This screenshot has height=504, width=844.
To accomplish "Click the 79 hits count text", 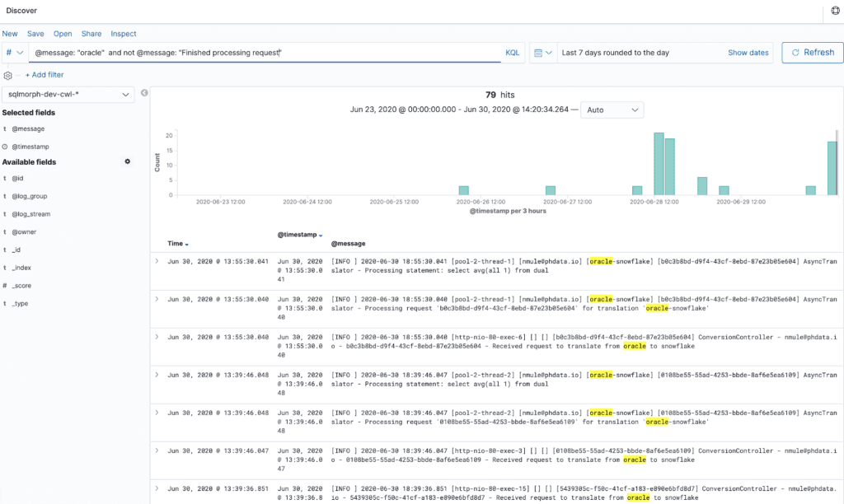I will click(x=500, y=95).
